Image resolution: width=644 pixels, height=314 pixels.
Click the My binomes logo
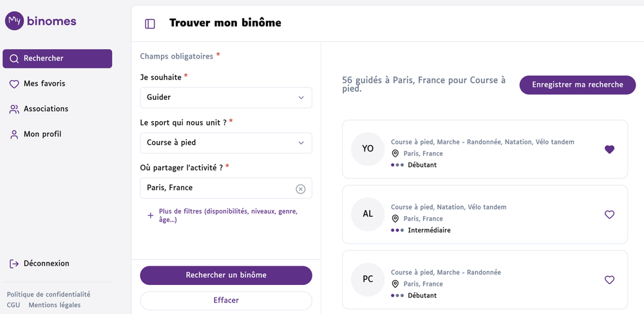tap(41, 21)
